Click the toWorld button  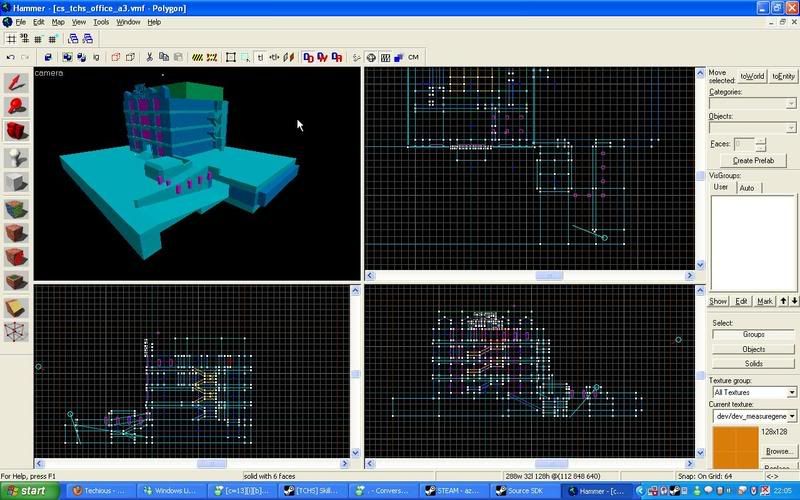752,77
